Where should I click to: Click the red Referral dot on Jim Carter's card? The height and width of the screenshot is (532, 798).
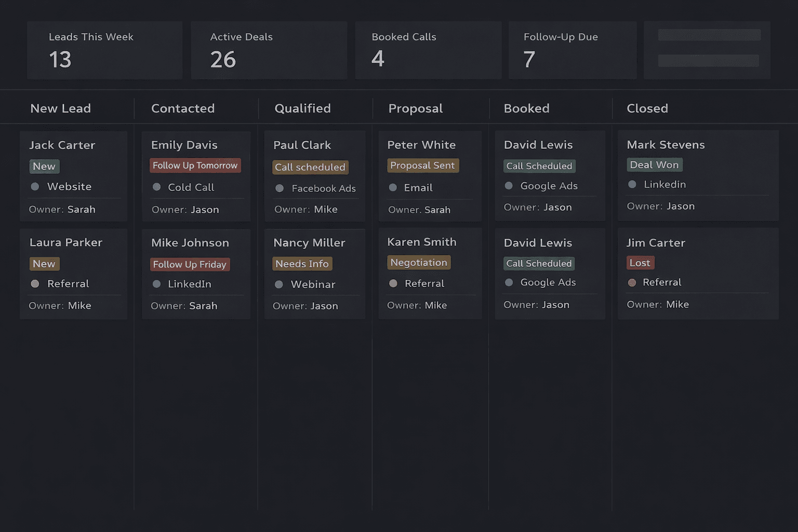click(632, 282)
